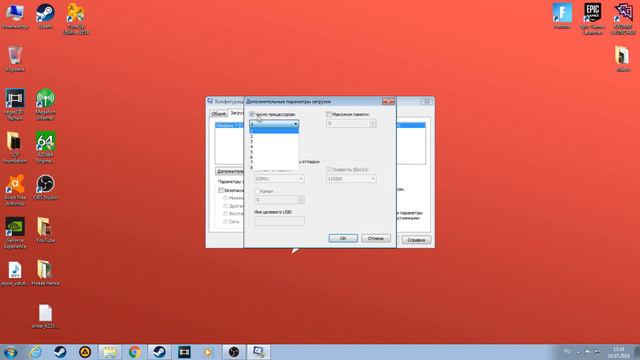Open the YouTube folder on desktop

tap(45, 230)
